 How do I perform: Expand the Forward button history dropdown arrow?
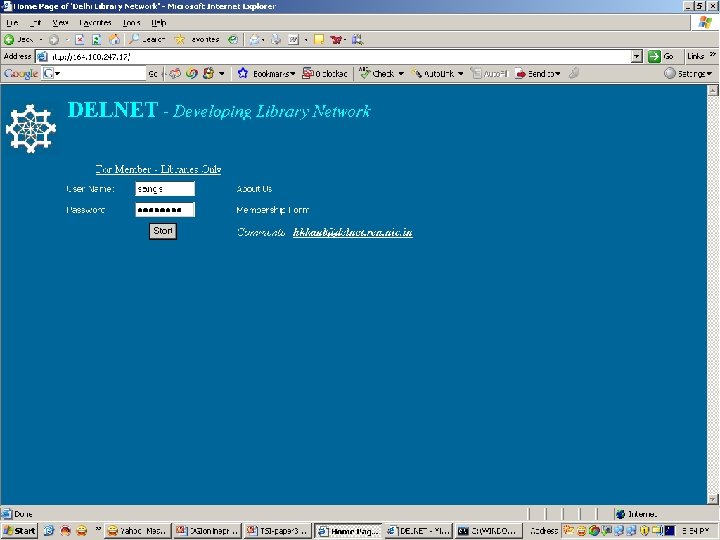67,39
